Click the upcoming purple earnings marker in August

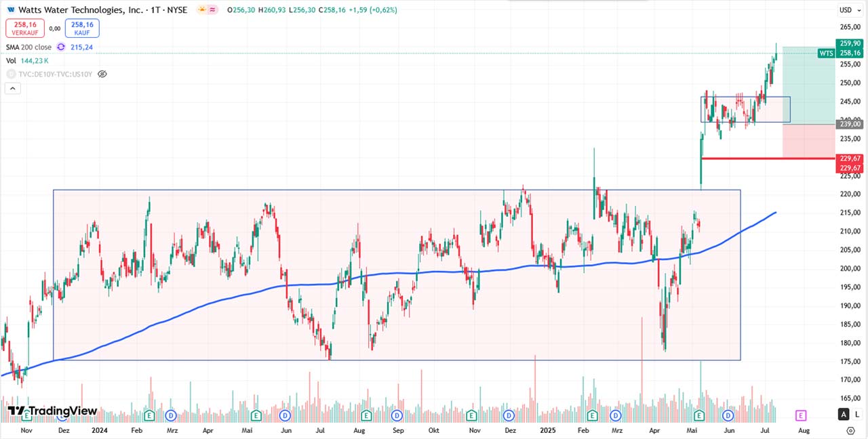coord(801,415)
